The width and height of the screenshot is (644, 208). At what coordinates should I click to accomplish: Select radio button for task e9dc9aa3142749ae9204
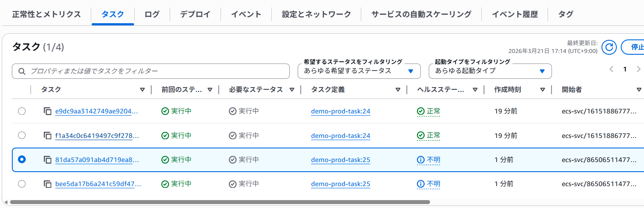pyautogui.click(x=21, y=111)
